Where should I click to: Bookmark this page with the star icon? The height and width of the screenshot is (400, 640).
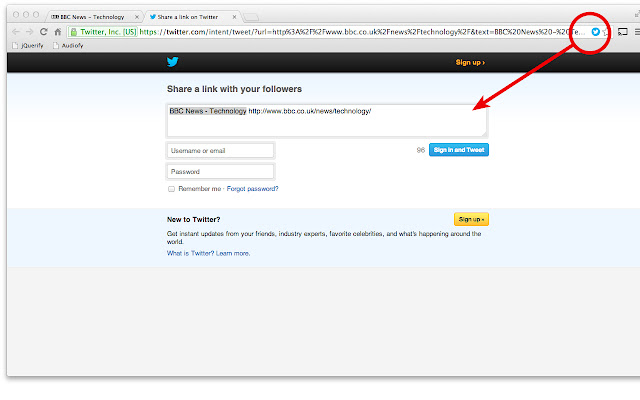click(x=605, y=32)
